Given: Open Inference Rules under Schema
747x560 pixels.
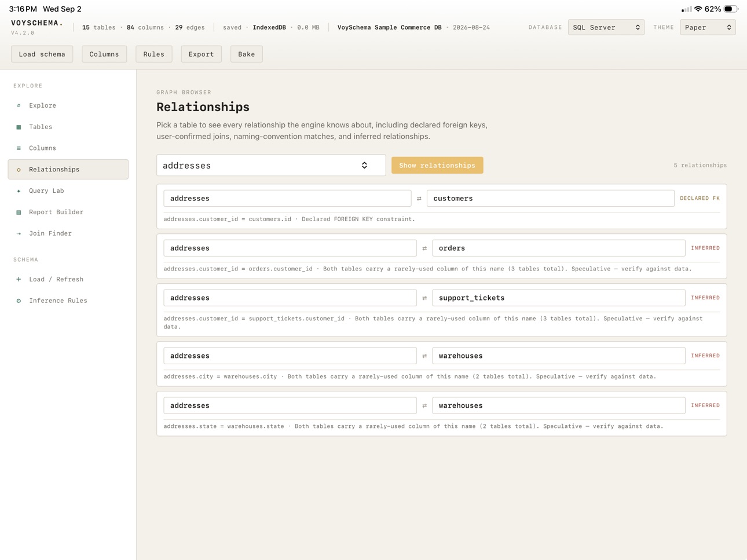Looking at the screenshot, I should (68, 301).
